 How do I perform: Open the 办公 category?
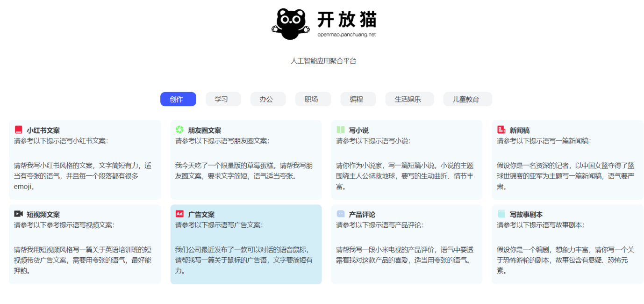click(x=268, y=99)
